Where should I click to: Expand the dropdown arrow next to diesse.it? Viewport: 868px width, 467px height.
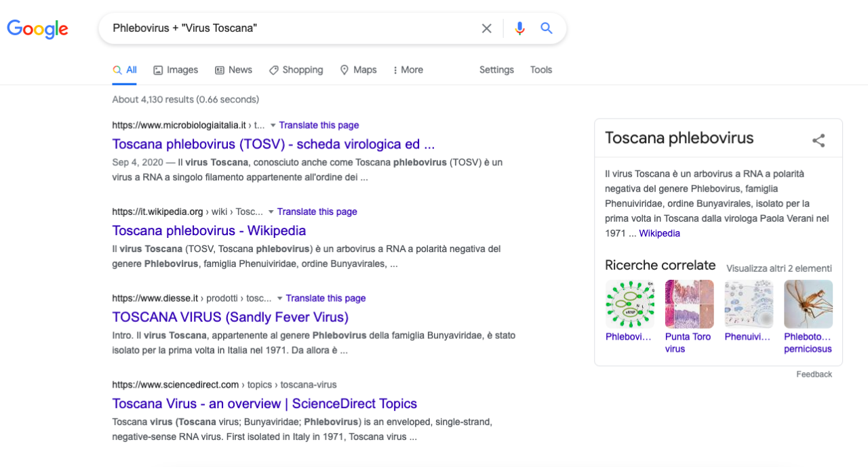[x=279, y=298]
